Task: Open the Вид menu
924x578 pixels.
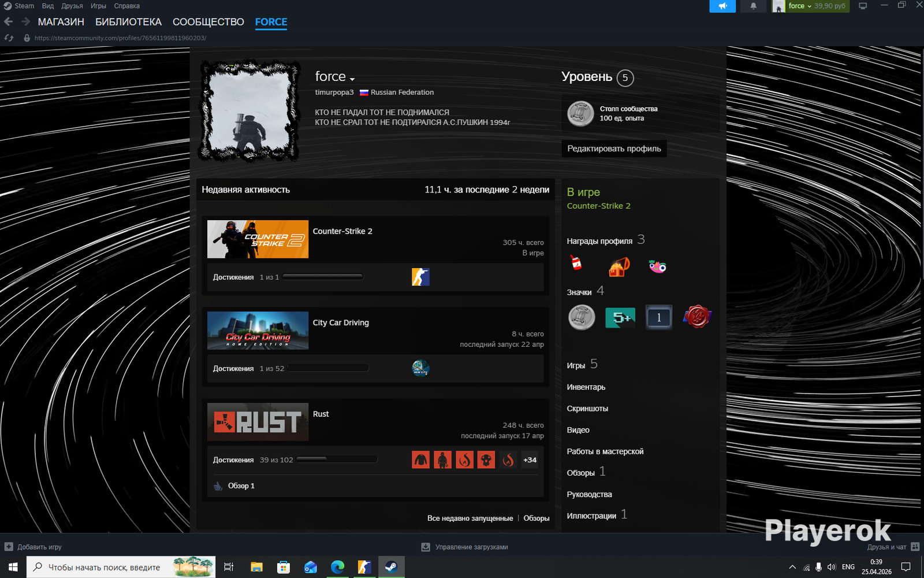Action: click(x=48, y=6)
